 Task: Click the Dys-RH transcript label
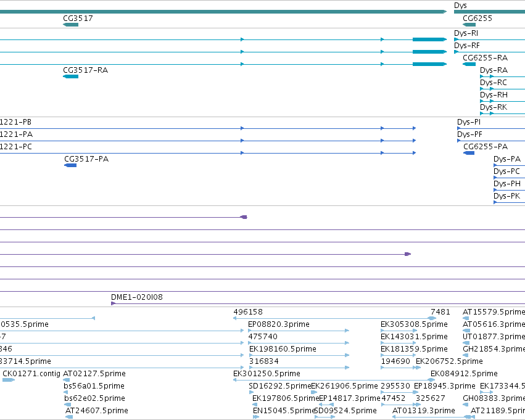(494, 95)
